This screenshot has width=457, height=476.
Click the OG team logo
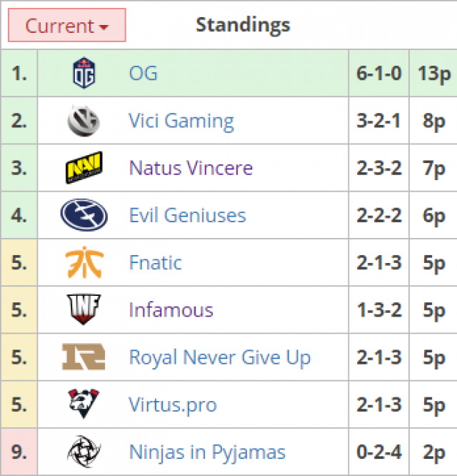click(x=84, y=73)
